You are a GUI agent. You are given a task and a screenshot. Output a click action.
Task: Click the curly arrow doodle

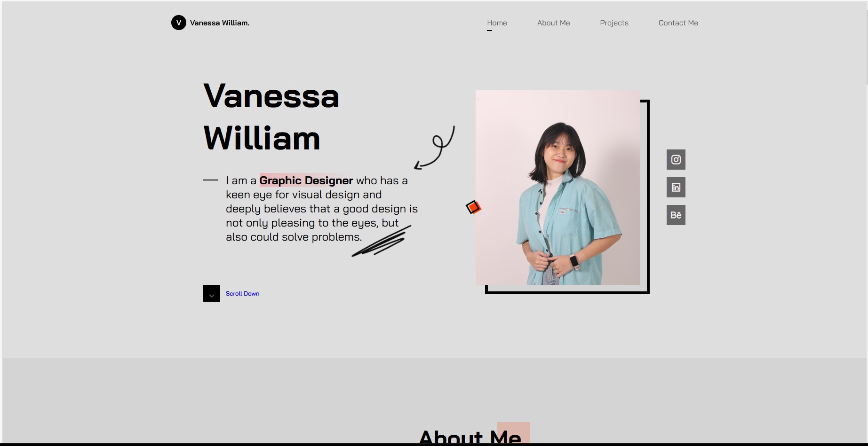(434, 148)
